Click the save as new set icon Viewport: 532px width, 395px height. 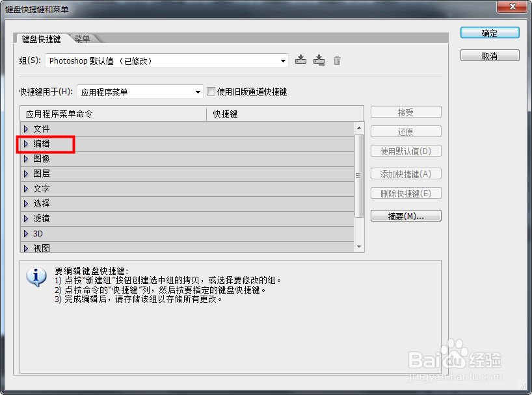319,60
